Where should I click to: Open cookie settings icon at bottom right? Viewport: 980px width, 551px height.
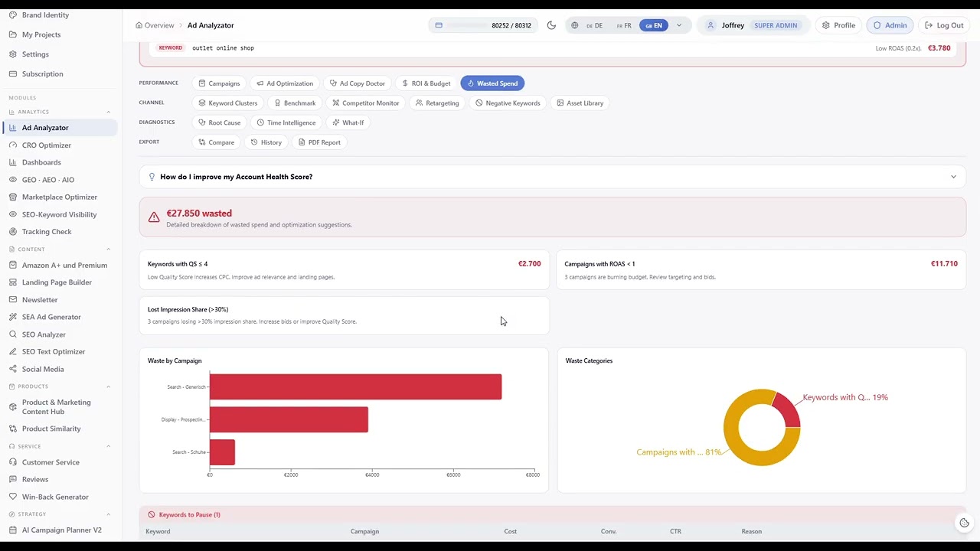(964, 523)
